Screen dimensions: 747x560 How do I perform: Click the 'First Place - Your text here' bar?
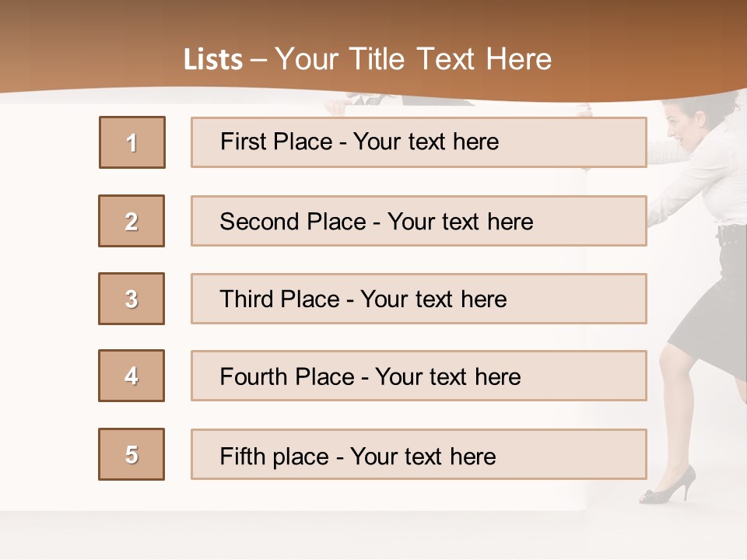(419, 142)
